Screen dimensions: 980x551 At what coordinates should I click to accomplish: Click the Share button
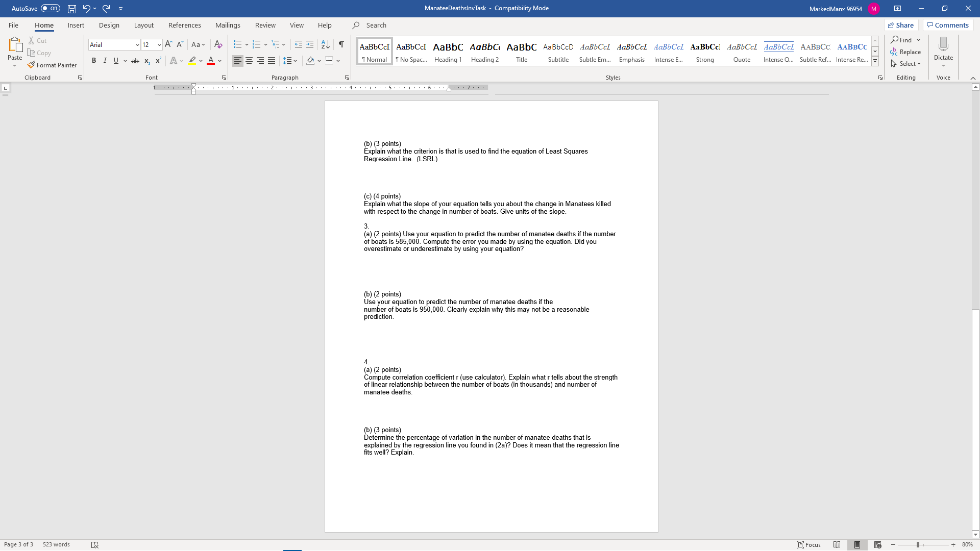point(901,24)
